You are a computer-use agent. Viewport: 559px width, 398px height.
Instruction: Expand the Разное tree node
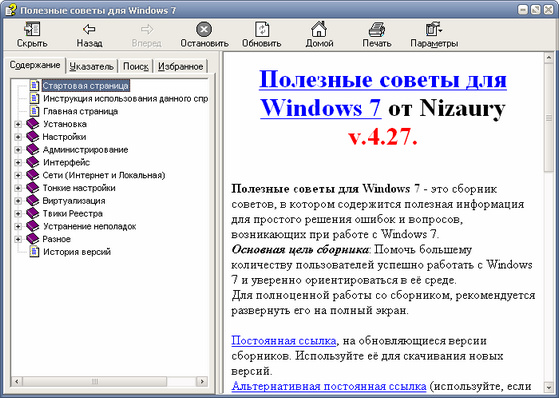17,239
